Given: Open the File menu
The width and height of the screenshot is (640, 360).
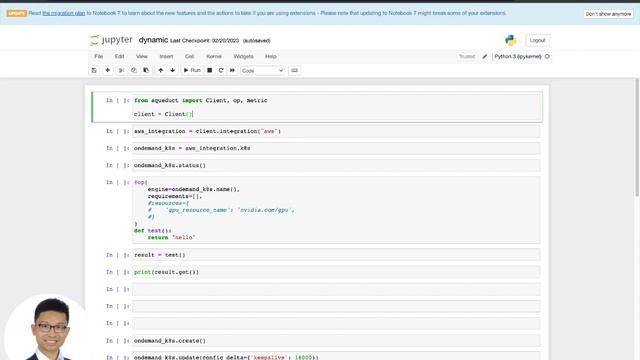Looking at the screenshot, I should [x=98, y=56].
